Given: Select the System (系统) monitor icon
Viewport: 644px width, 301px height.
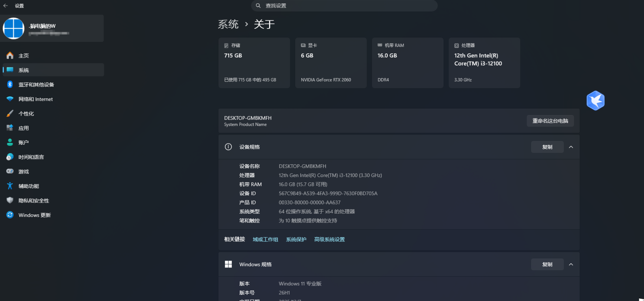Looking at the screenshot, I should click(10, 70).
